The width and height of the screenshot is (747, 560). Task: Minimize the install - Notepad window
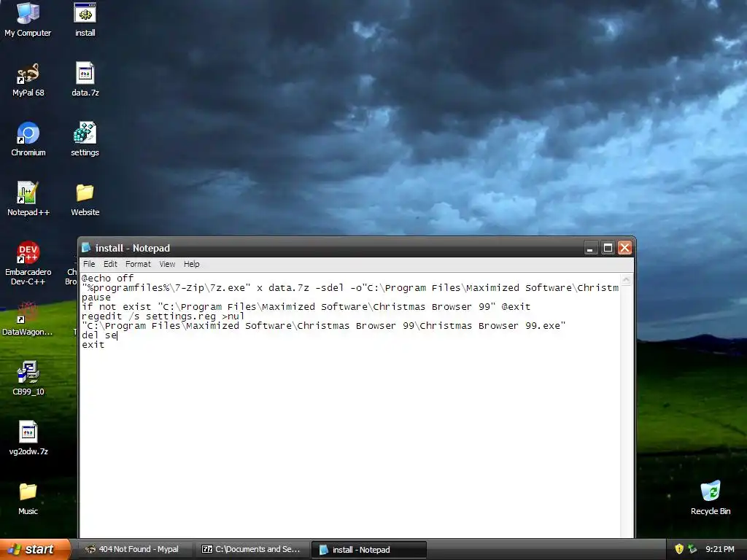click(x=591, y=248)
